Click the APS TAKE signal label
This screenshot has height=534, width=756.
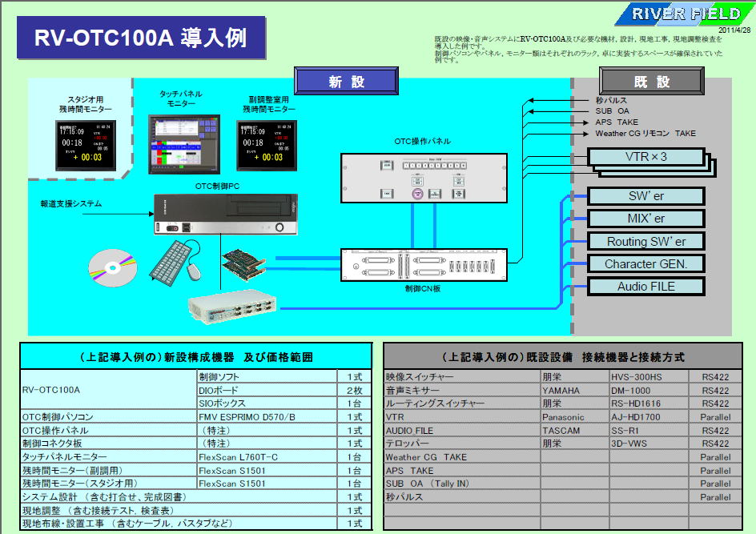[617, 122]
